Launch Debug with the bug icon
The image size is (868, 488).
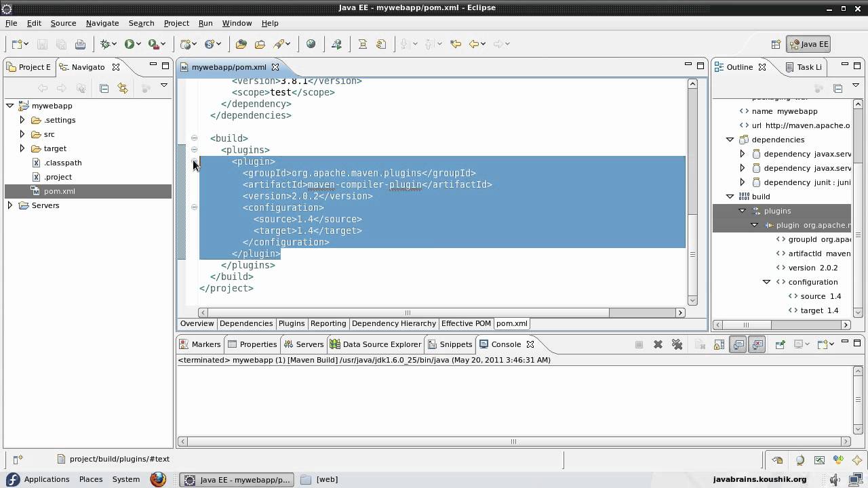105,44
